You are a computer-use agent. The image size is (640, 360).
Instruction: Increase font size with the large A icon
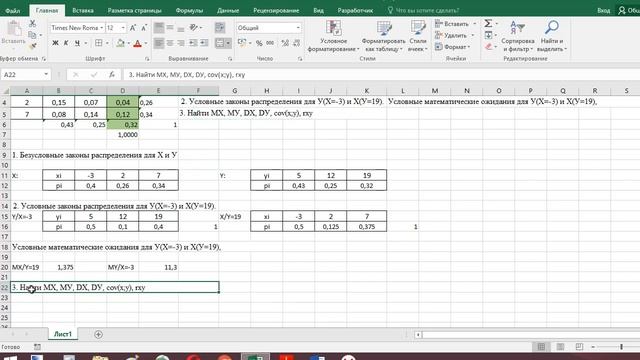pos(133,28)
